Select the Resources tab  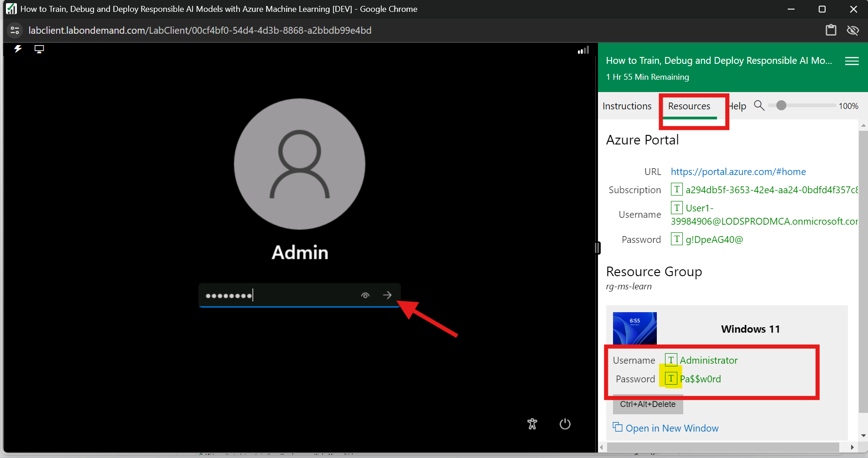689,106
